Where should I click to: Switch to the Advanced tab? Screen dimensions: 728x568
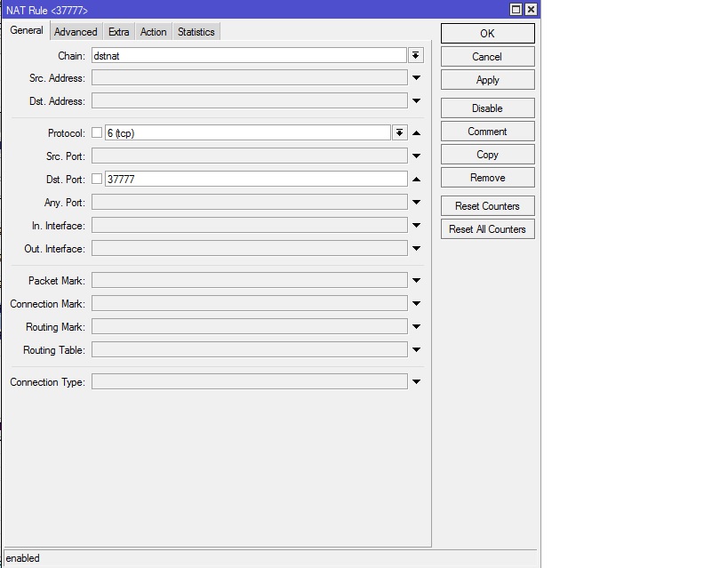76,32
